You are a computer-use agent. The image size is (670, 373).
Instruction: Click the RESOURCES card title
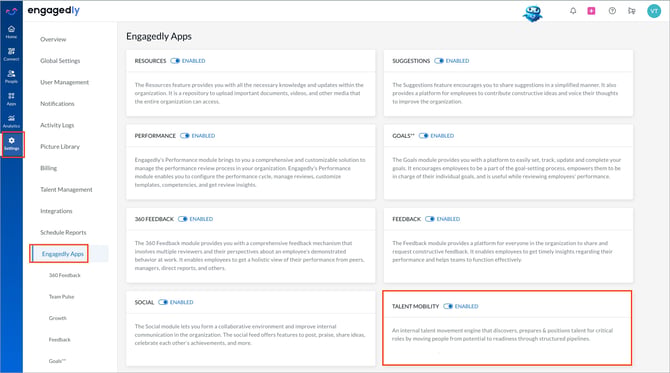pyautogui.click(x=150, y=61)
